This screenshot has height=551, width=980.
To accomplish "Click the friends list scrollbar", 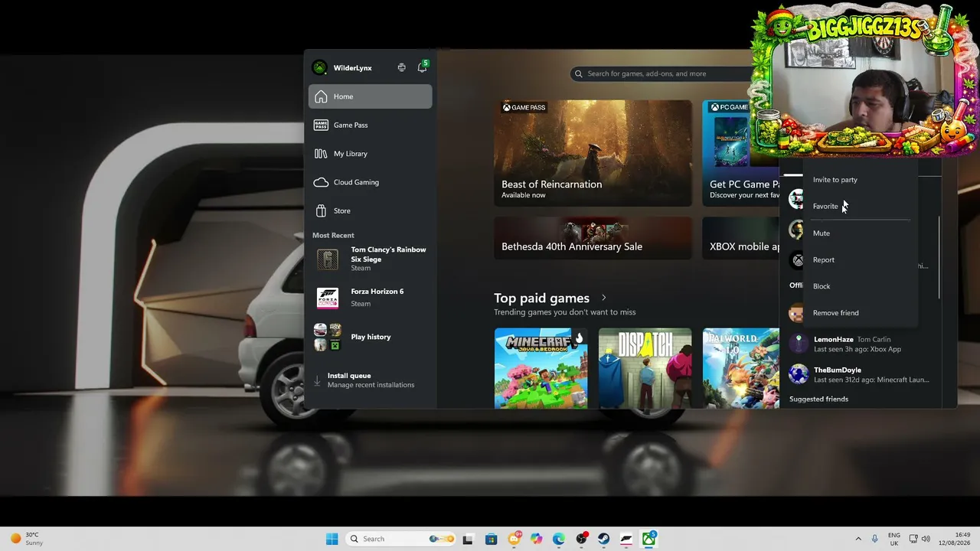I will pos(939,258).
